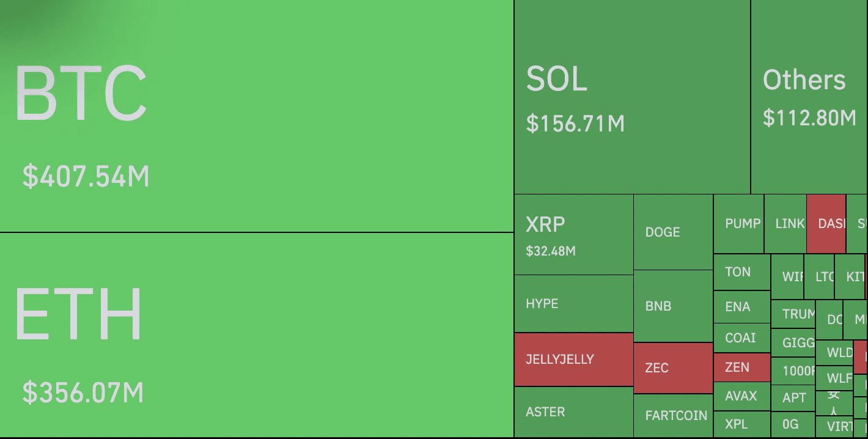Select the AVAX tile
The height and width of the screenshot is (439, 868).
click(x=741, y=396)
